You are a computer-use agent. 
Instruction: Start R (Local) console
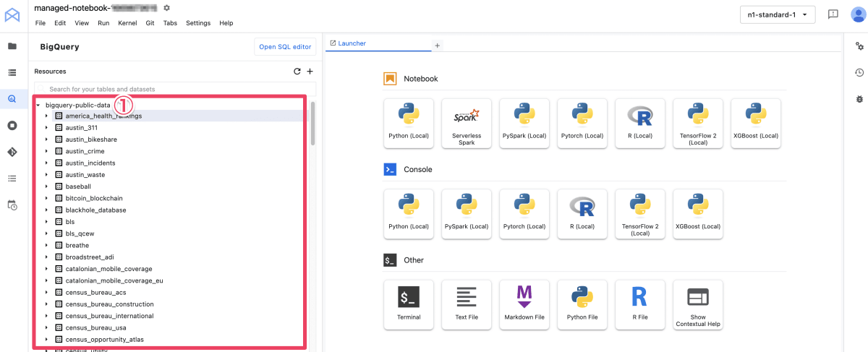pos(582,214)
